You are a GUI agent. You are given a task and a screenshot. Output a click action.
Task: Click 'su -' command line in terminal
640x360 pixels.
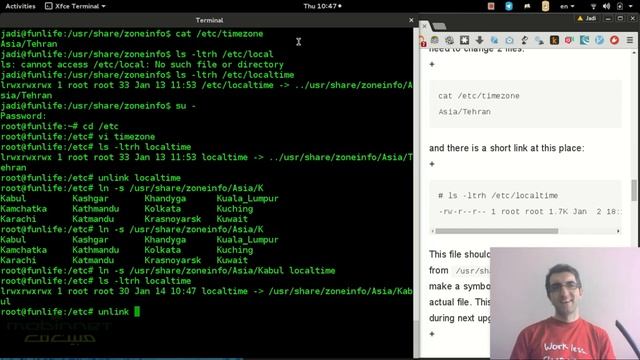pyautogui.click(x=98, y=106)
